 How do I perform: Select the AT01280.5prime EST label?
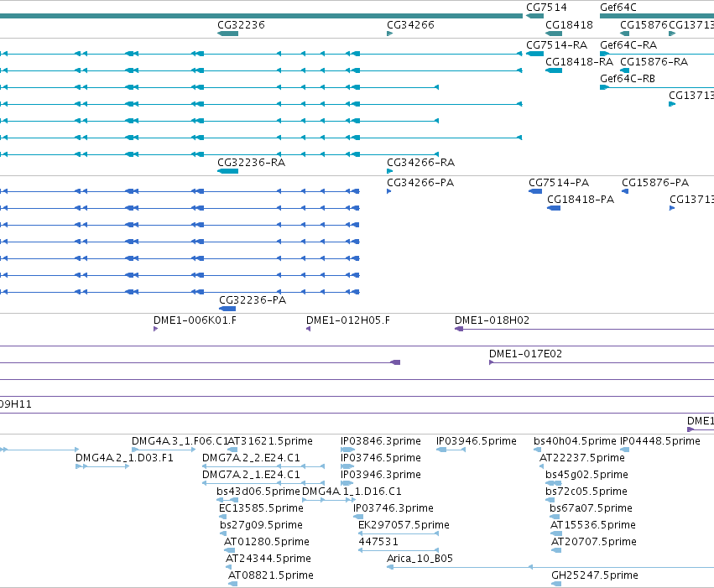tap(267, 542)
